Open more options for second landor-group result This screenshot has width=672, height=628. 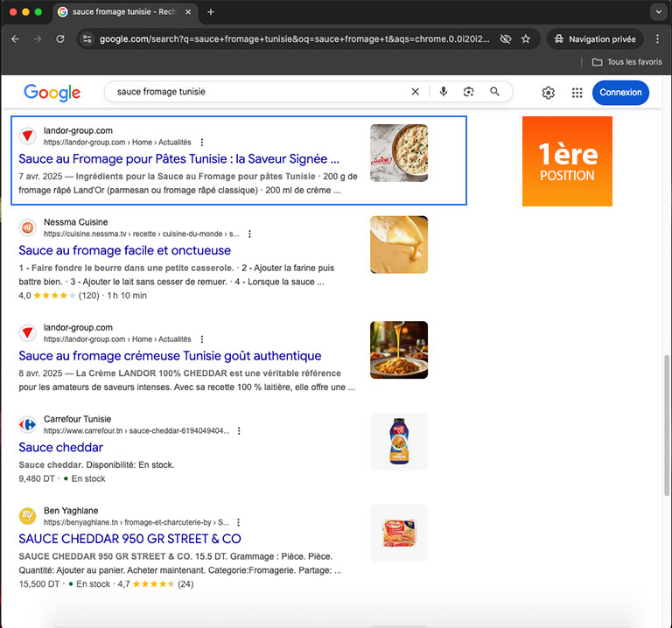point(202,339)
